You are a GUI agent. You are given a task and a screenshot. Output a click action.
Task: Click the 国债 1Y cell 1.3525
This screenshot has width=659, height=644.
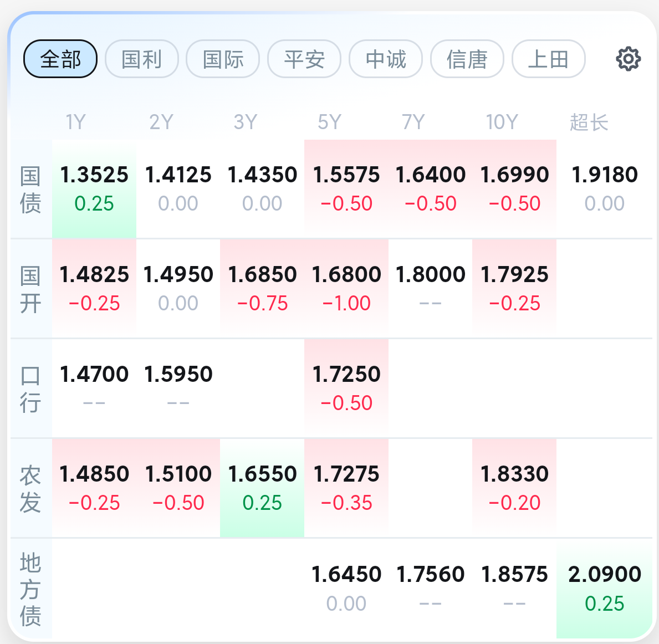click(94, 189)
